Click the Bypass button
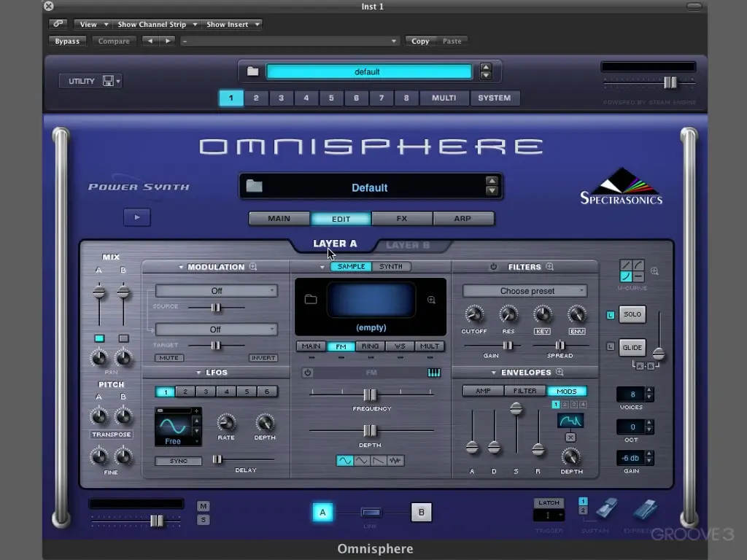The width and height of the screenshot is (747, 560). (x=67, y=41)
